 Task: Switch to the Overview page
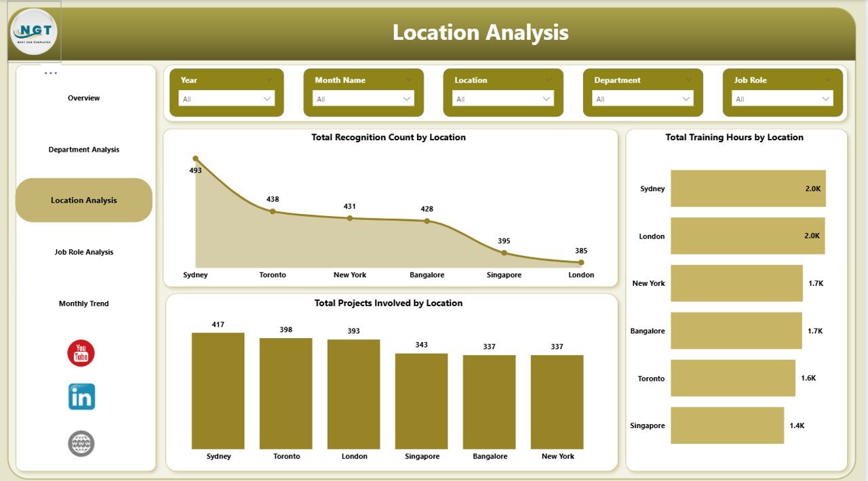(83, 98)
